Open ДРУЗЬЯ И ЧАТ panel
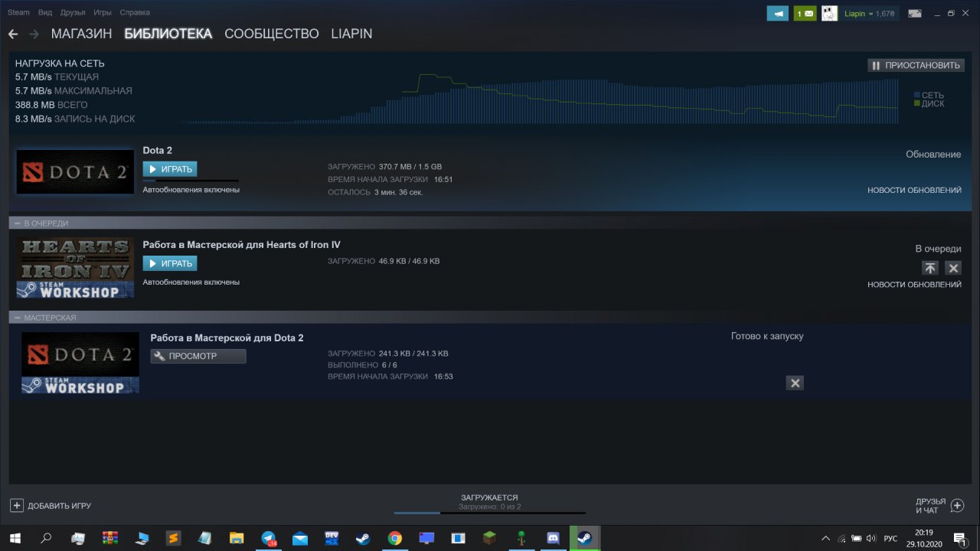The height and width of the screenshot is (551, 980). pos(939,506)
